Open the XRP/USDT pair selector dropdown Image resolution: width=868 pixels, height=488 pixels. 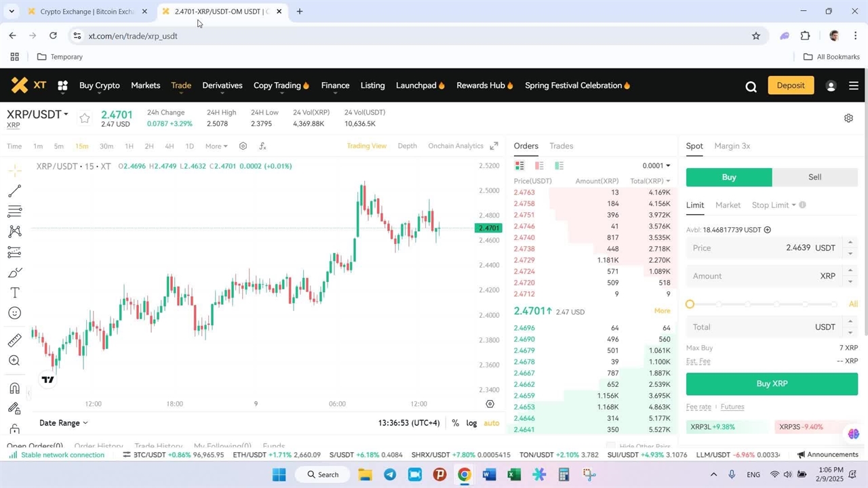pos(38,115)
